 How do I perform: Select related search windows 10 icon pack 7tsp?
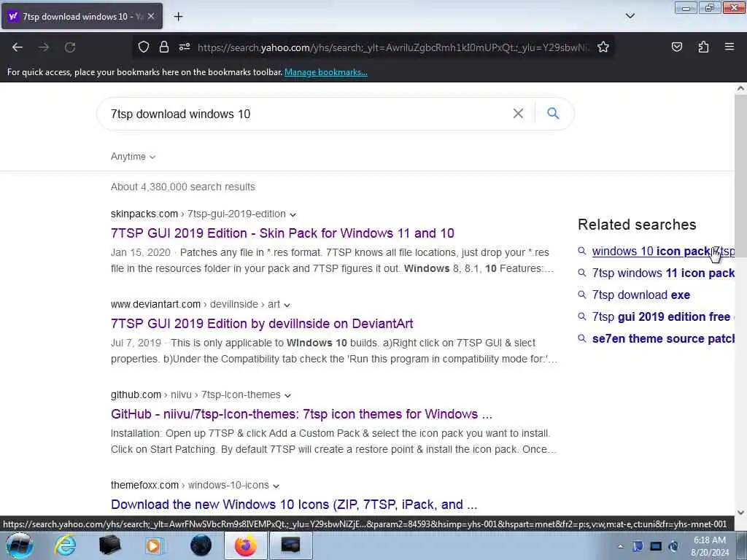click(x=663, y=252)
